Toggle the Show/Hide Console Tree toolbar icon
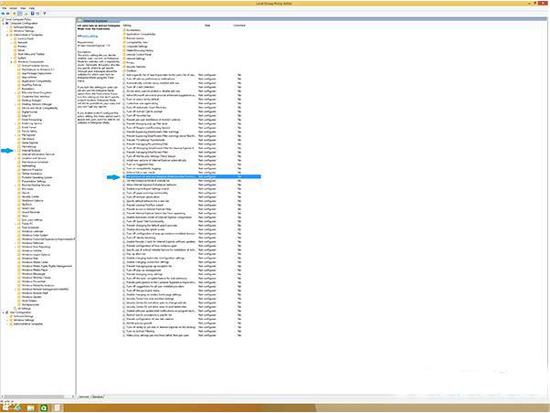 click(20, 13)
